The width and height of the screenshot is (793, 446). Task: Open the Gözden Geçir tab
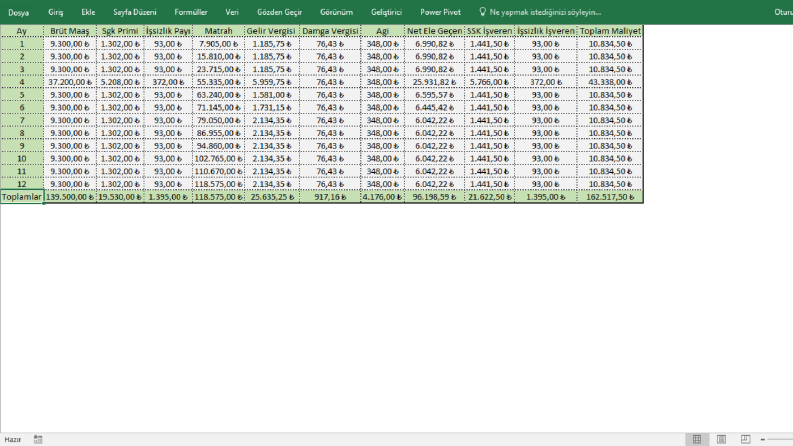tap(279, 12)
